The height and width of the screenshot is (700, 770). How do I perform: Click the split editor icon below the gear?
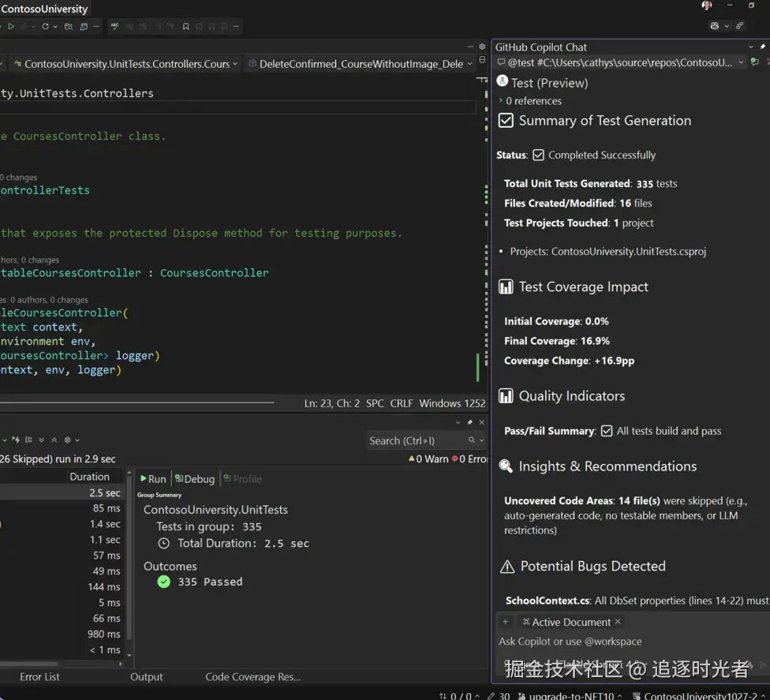coord(482,59)
